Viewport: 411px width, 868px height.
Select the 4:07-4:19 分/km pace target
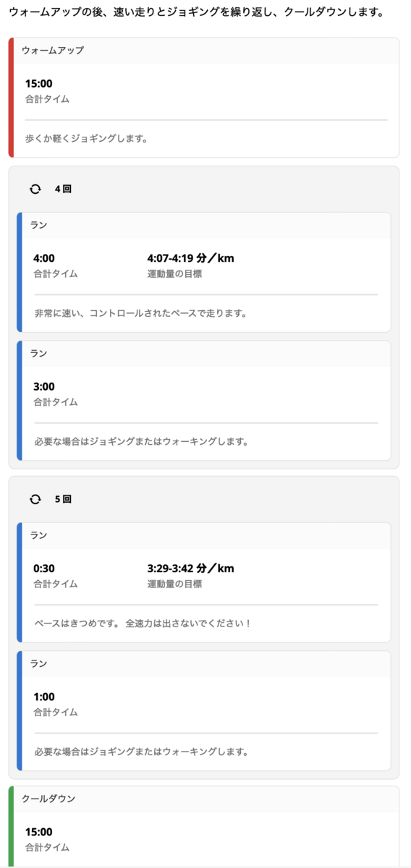click(x=190, y=258)
